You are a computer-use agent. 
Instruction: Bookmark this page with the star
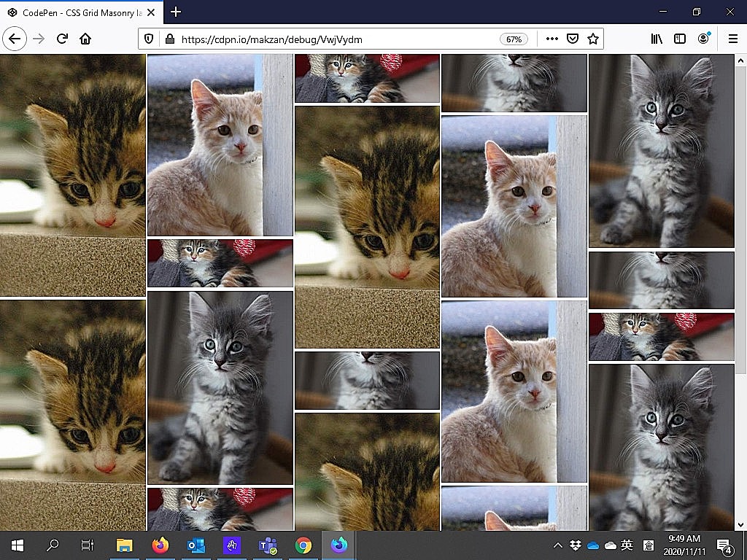[593, 39]
